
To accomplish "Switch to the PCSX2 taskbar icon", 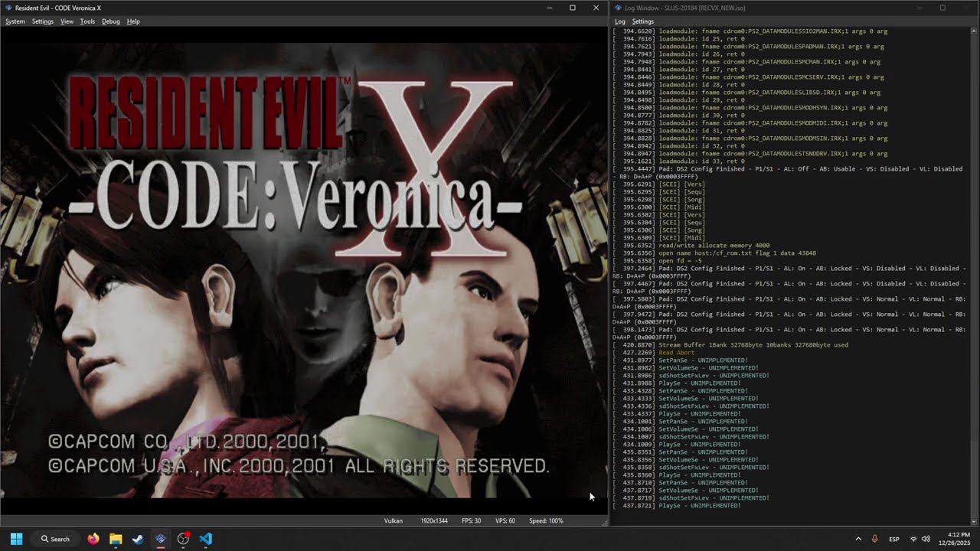I will point(160,539).
